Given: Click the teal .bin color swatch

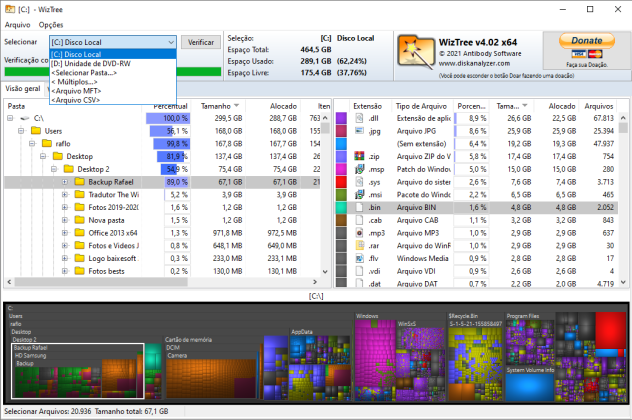Looking at the screenshot, I should click(341, 207).
